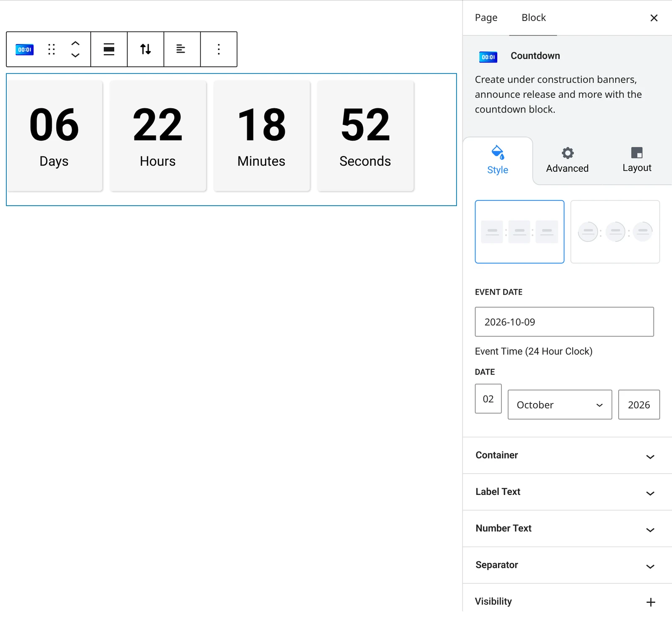Viewport: 672px width, 636px height.
Task: Click the year field showing 2026
Action: click(639, 405)
